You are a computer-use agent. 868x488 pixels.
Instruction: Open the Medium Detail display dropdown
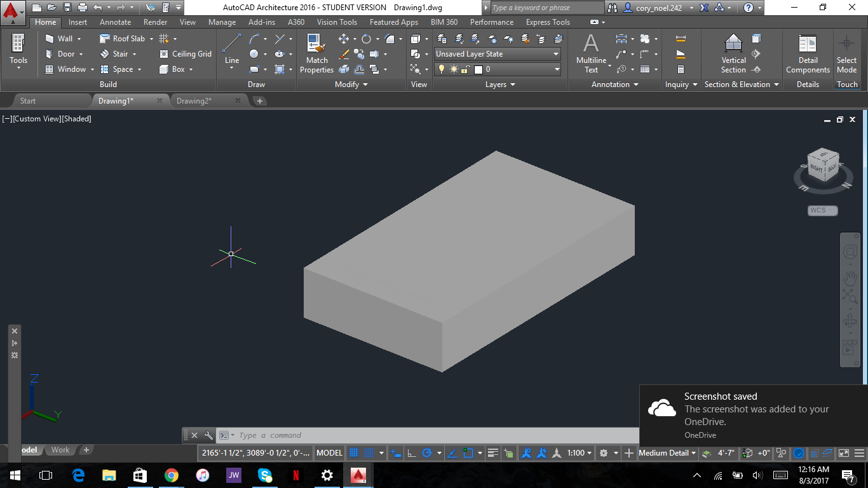(667, 453)
